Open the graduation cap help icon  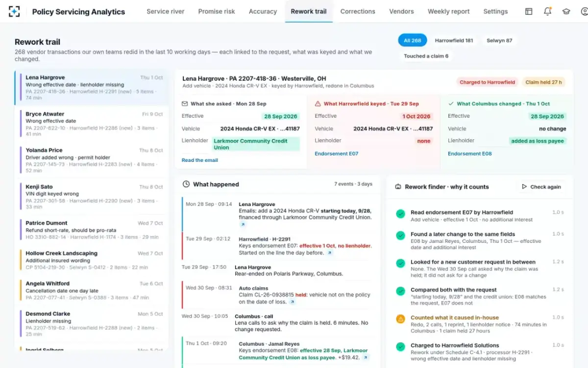[x=566, y=11]
